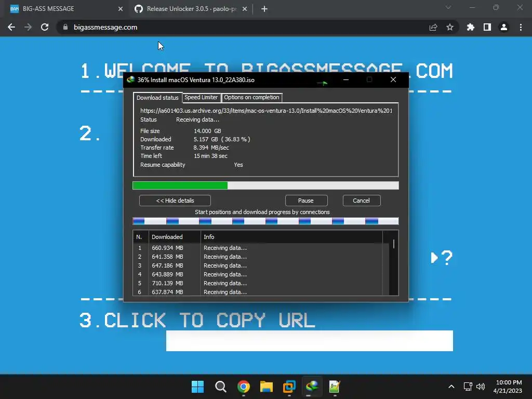Open Internet Download Manager taskbar icon
Image resolution: width=532 pixels, height=399 pixels.
coord(312,387)
